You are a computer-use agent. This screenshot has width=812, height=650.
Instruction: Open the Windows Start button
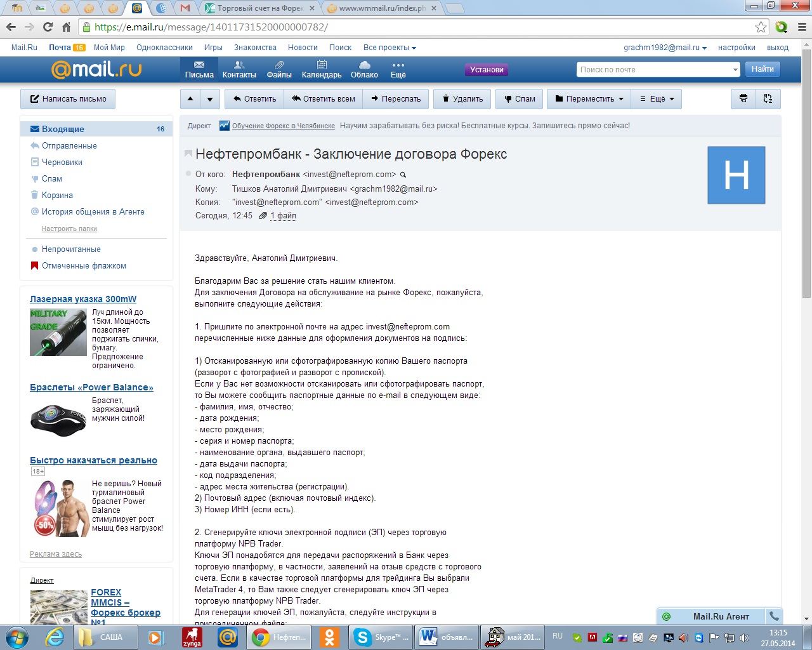point(16,637)
